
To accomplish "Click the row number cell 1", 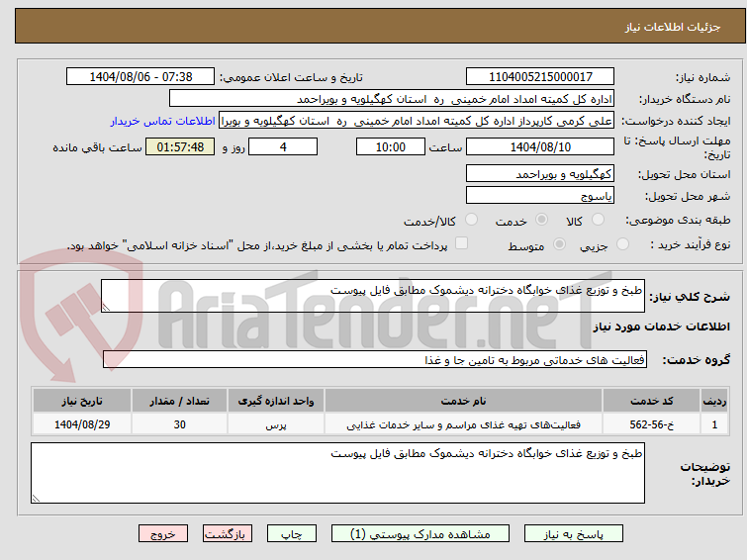I will click(x=714, y=424).
